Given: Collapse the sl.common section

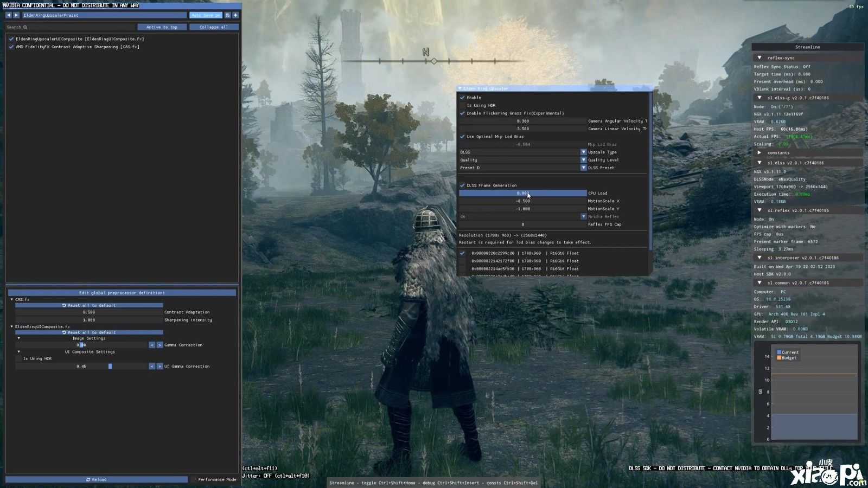Looking at the screenshot, I should pyautogui.click(x=759, y=283).
